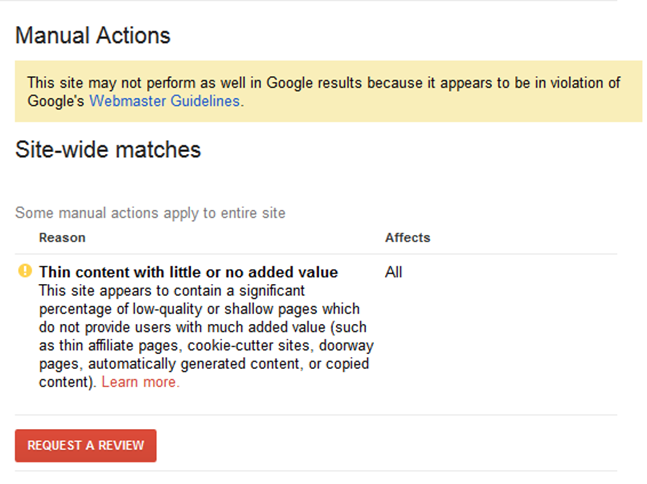Click the All value under Affects
This screenshot has height=484, width=647.
[x=393, y=272]
